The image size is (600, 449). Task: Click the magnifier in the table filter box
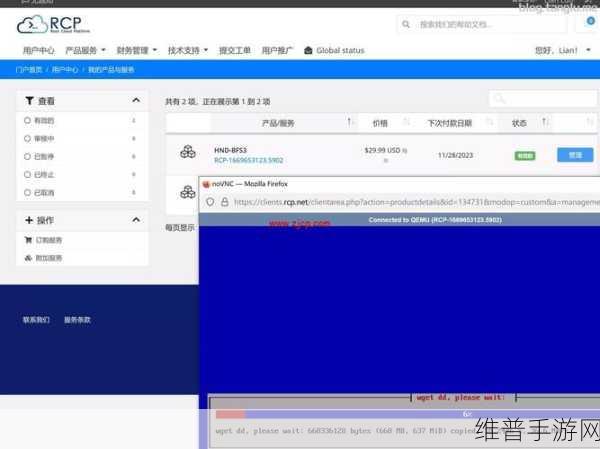coord(499,99)
